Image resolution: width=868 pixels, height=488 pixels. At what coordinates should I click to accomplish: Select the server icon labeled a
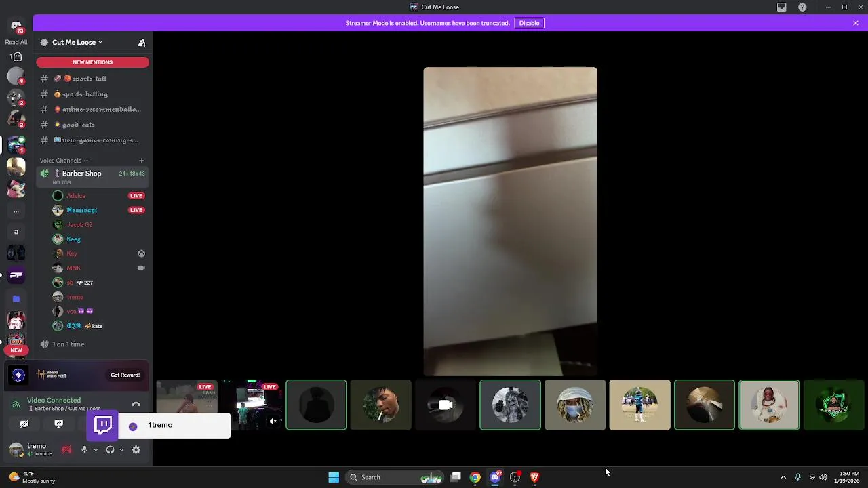pyautogui.click(x=16, y=232)
